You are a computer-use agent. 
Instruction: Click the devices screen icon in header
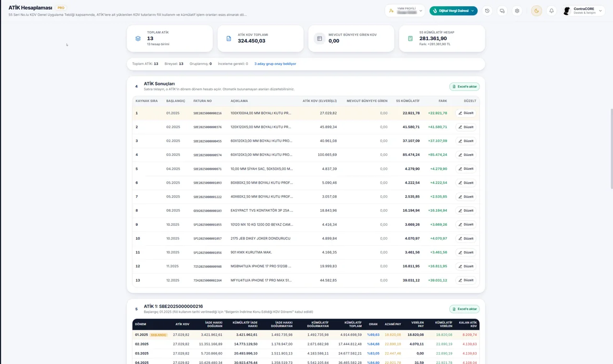(x=502, y=11)
